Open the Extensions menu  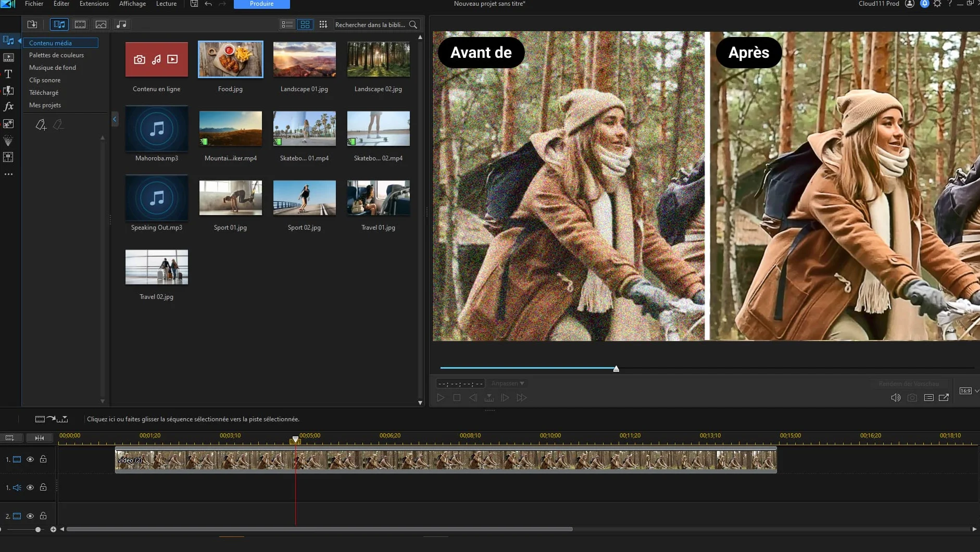pyautogui.click(x=94, y=4)
